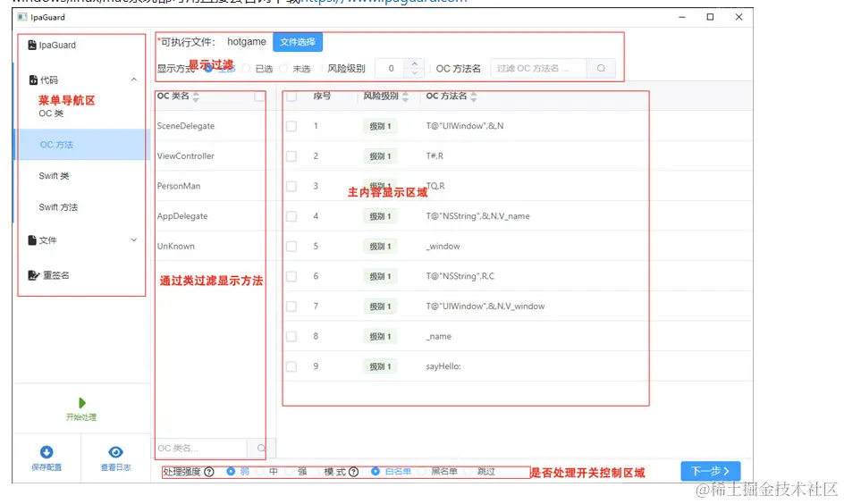
Task: Click the 查看日志 eye icon
Action: point(115,452)
